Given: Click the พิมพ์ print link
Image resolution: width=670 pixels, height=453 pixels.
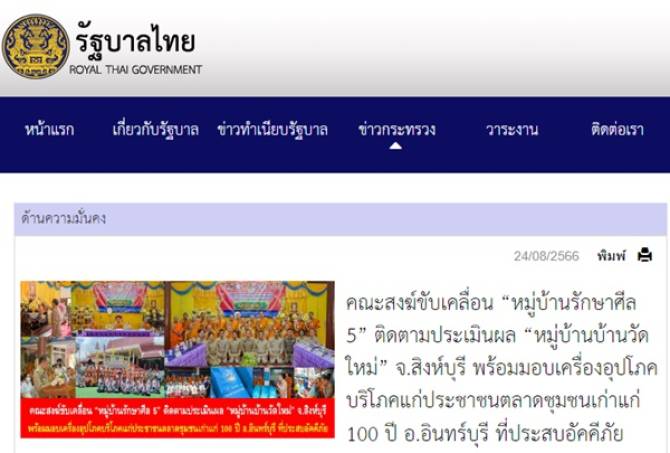Looking at the screenshot, I should coord(611,256).
